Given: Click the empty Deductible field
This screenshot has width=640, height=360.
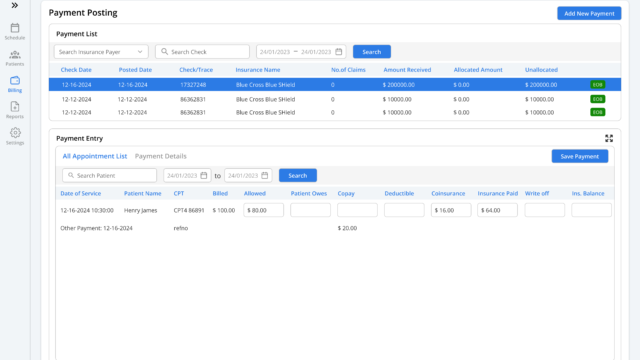Looking at the screenshot, I should point(404,210).
